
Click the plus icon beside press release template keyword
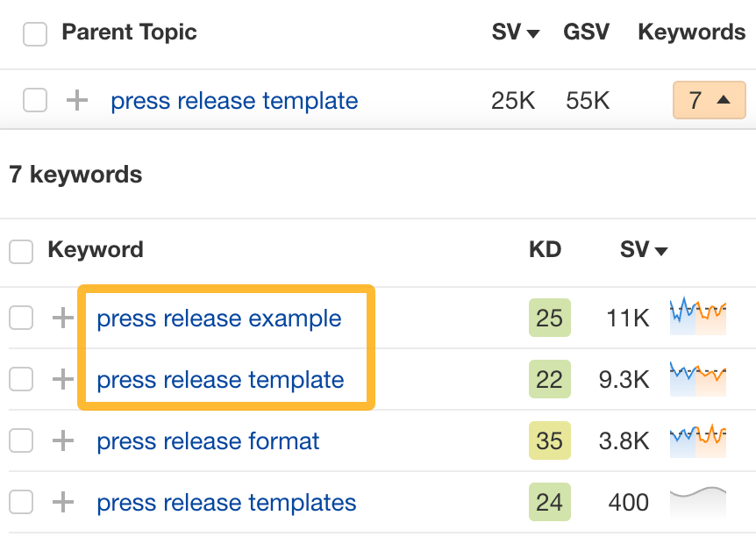pyautogui.click(x=61, y=379)
